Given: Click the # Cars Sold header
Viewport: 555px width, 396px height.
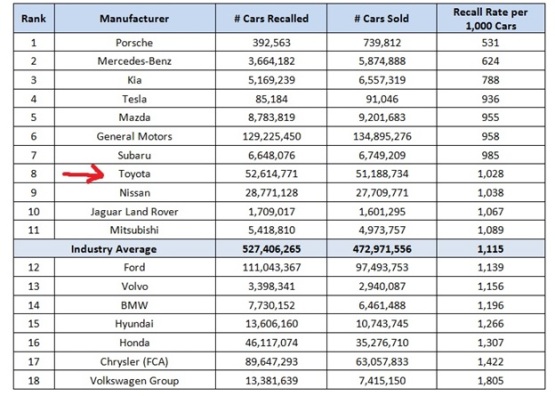Looking at the screenshot, I should point(382,18).
